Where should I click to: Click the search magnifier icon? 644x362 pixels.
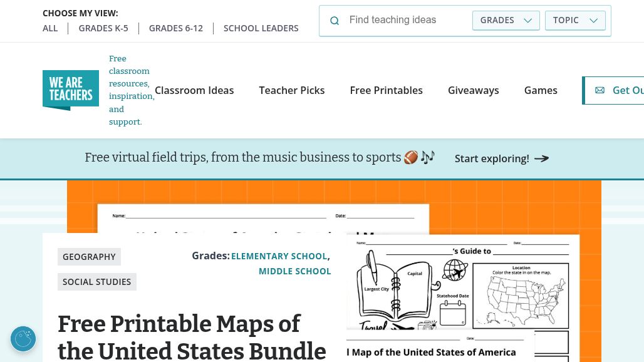point(335,21)
